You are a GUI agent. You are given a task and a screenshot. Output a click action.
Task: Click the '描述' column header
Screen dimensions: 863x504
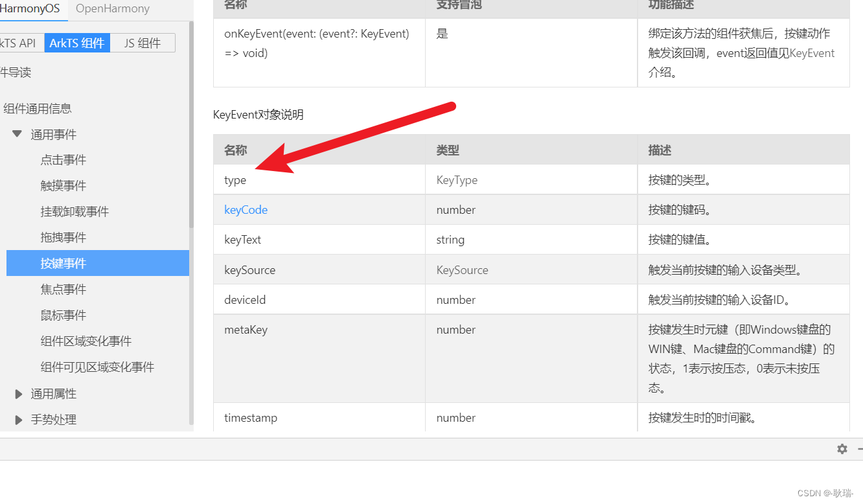[x=743, y=150]
